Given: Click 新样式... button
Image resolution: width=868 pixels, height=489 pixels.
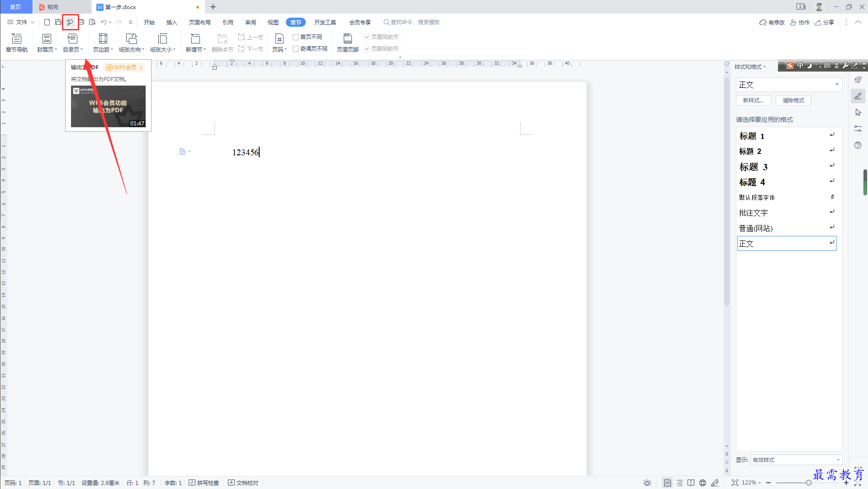Looking at the screenshot, I should 753,101.
